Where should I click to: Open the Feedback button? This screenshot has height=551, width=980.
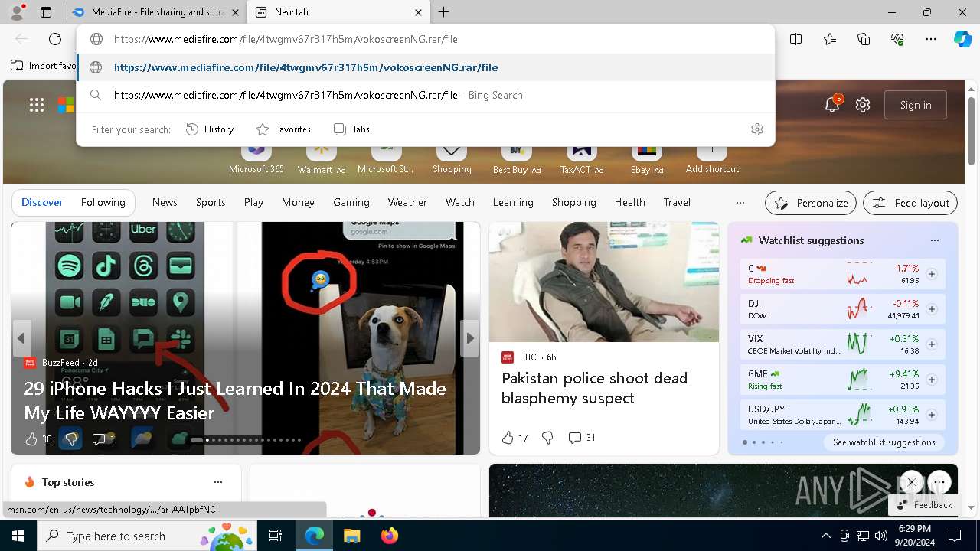tap(923, 505)
